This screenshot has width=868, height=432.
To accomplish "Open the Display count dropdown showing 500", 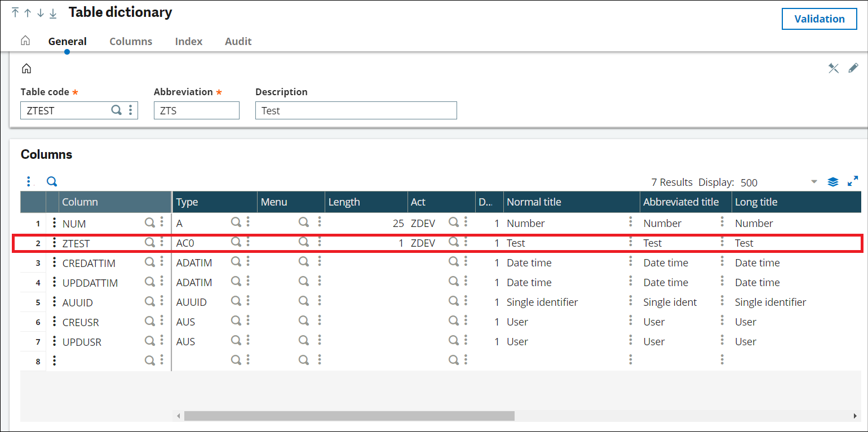I will (x=814, y=182).
